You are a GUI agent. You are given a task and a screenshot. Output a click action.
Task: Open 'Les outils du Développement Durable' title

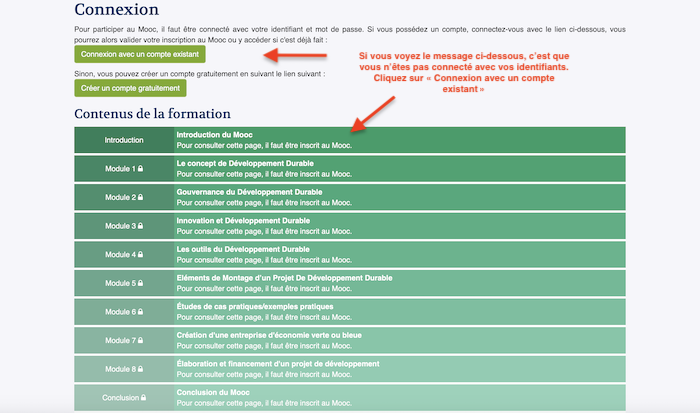click(243, 249)
